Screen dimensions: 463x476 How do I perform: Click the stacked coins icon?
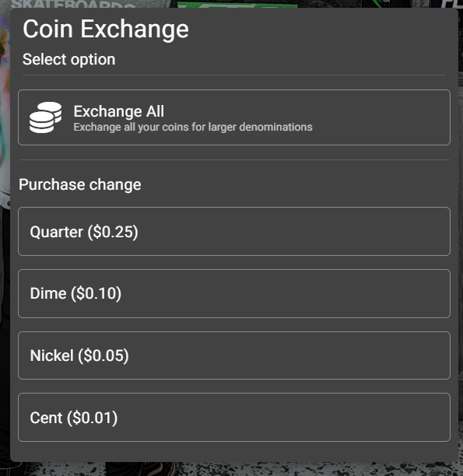pyautogui.click(x=45, y=117)
